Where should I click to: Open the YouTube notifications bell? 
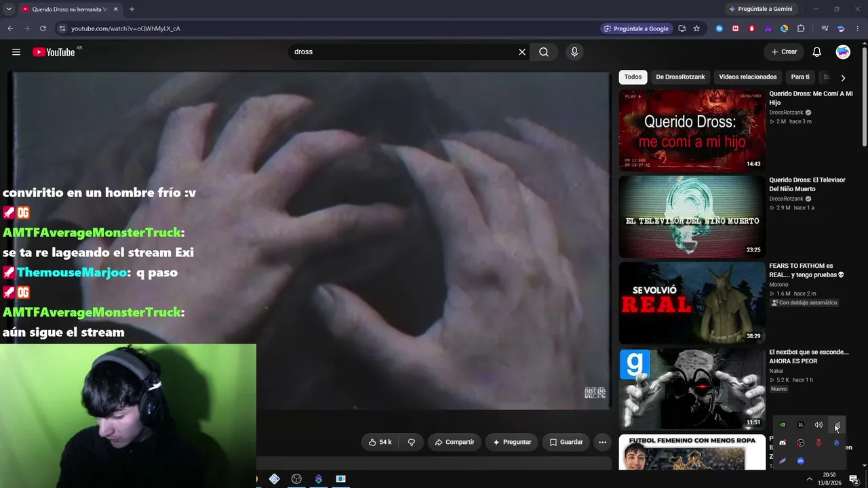click(817, 52)
